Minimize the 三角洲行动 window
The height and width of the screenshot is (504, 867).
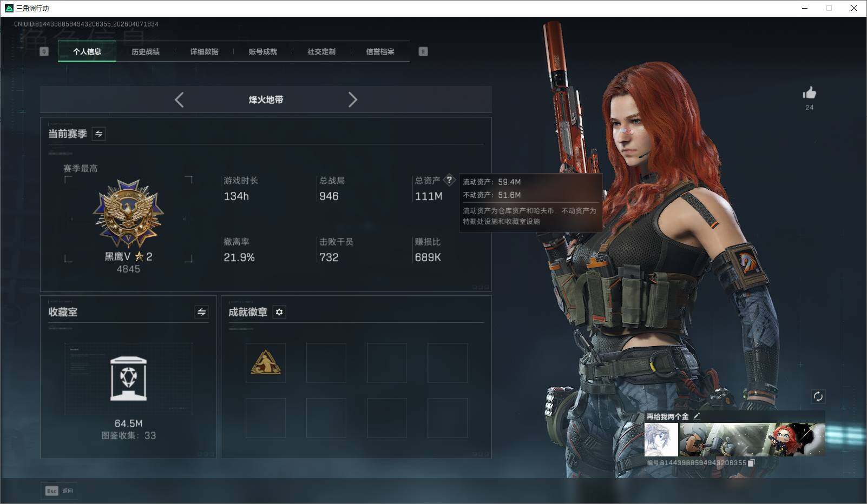point(805,8)
